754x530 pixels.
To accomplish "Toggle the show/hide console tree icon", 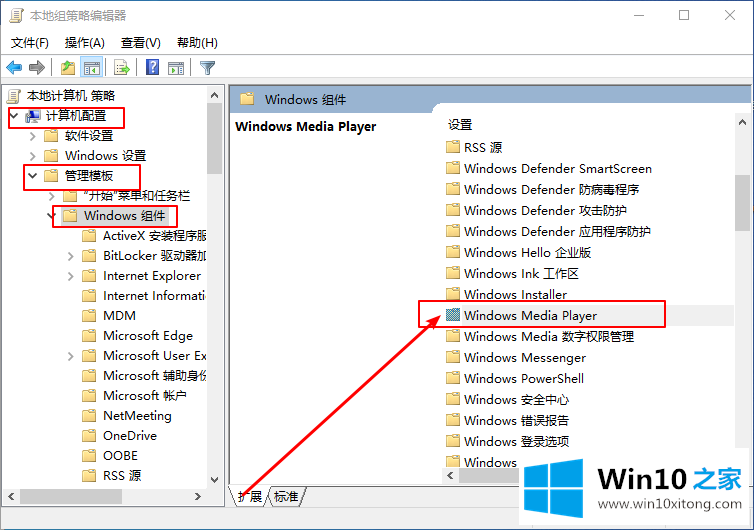I will tap(91, 68).
